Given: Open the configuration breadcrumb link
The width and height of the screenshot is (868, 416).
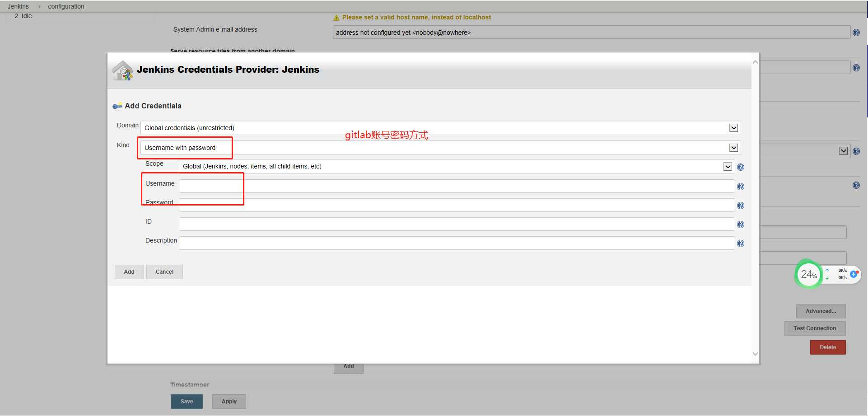Looking at the screenshot, I should [66, 6].
